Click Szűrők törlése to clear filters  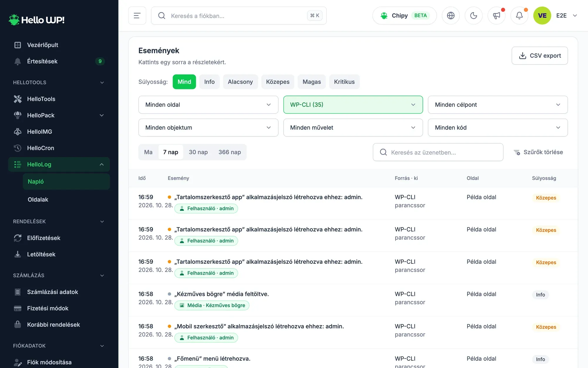click(538, 152)
